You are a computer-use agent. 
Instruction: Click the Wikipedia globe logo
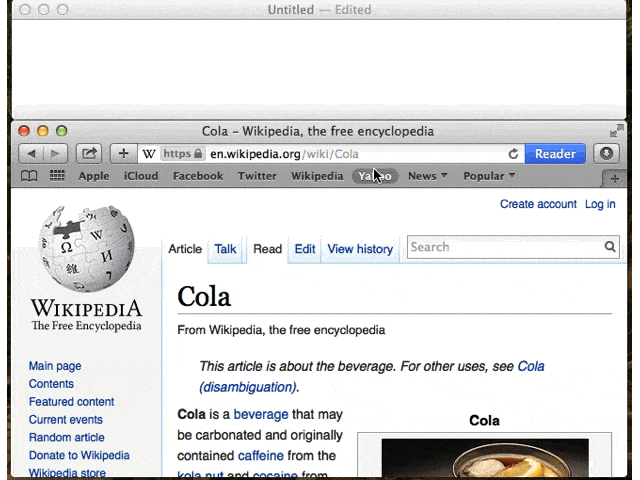[86, 249]
